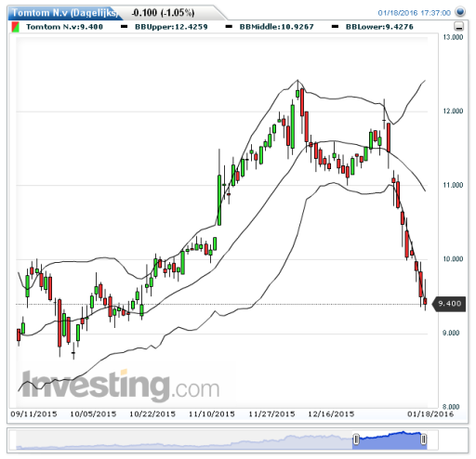This screenshot has width=476, height=459.
Task: Click the BBLower legend marker
Action: [335, 27]
